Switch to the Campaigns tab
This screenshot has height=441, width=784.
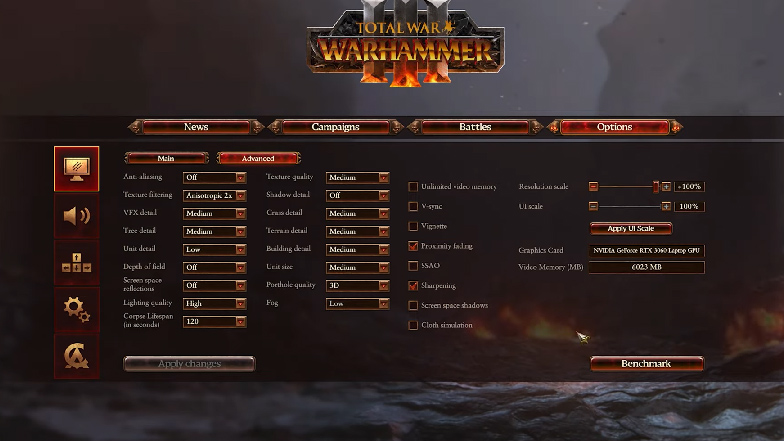click(335, 127)
